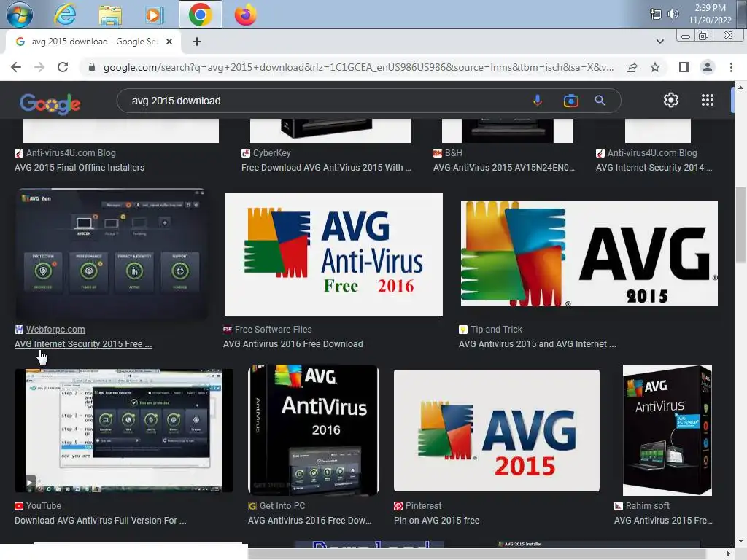Visit the Anti-virus4U.com Blog source above AVG 2015 Final
The image size is (747, 560).
[x=71, y=153]
